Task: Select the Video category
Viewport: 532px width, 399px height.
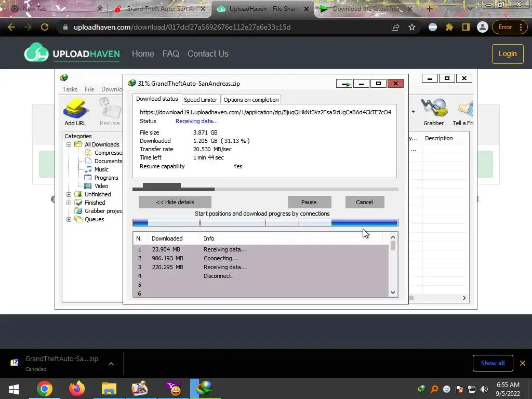Action: click(x=96, y=186)
